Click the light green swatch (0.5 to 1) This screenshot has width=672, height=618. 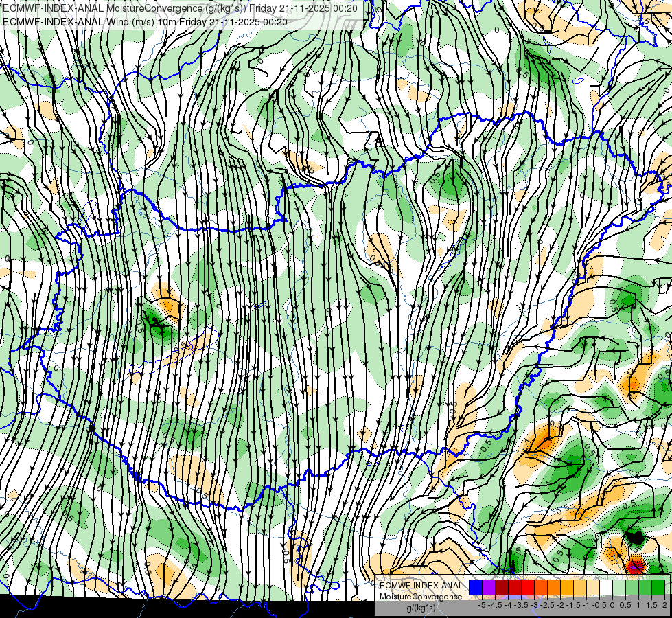pyautogui.click(x=632, y=587)
